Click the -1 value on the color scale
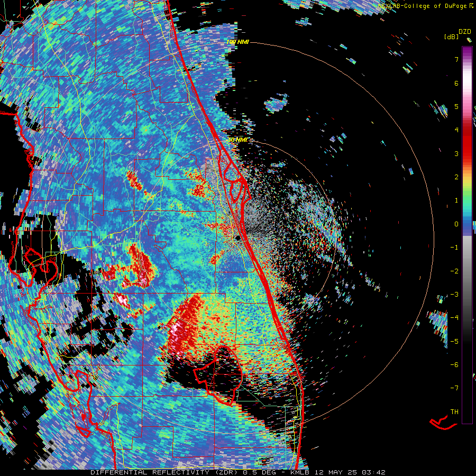The height and width of the screenshot is (476, 476). (454, 248)
